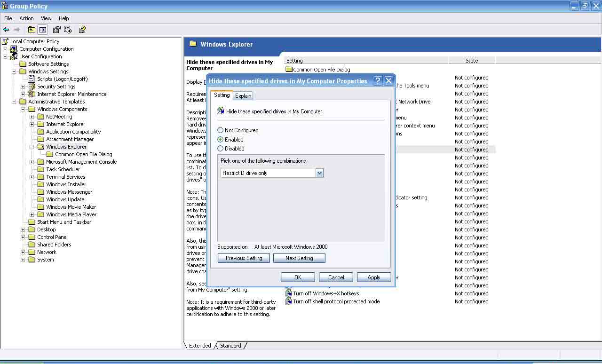Viewport: 602px width, 364px height.
Task: Click the Back arrow toolbar icon
Action: pos(6,30)
